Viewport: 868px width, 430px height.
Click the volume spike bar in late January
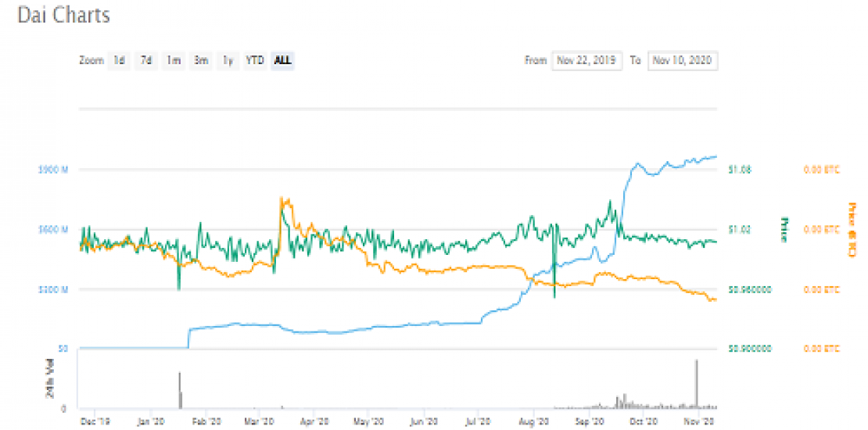coord(179,389)
